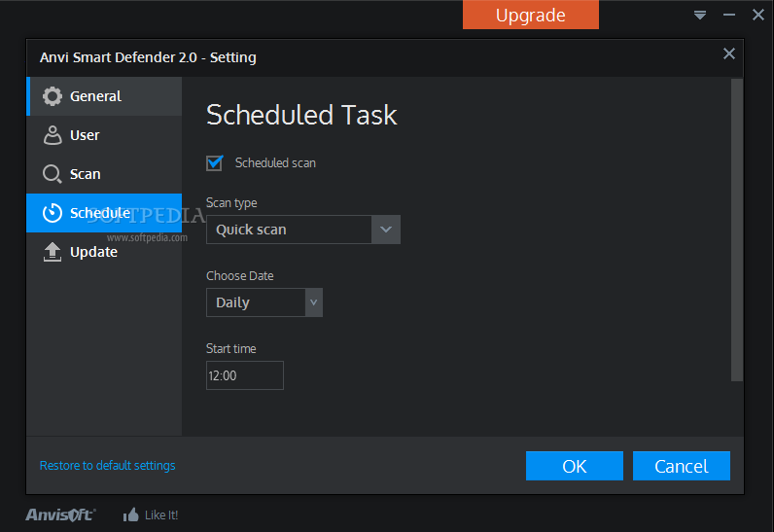Click the Choose Date label
This screenshot has width=774, height=532.
point(240,276)
